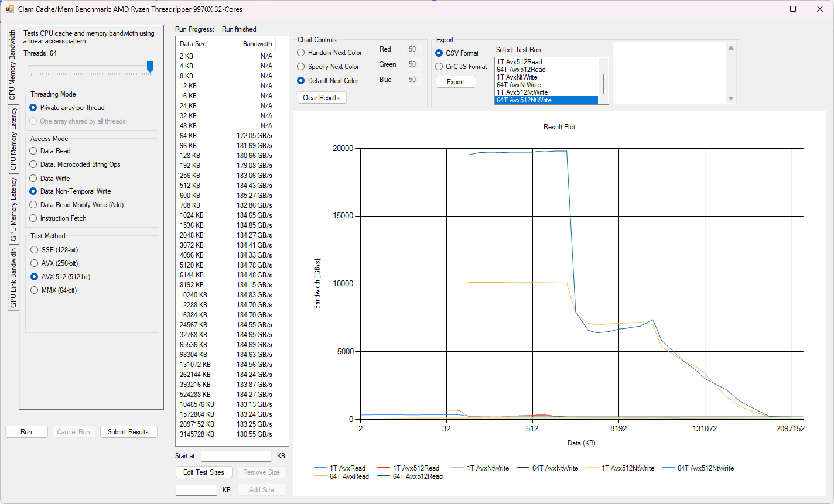Screen dimensions: 834x504
Task: Choose Default Next Color option
Action: 328,81
